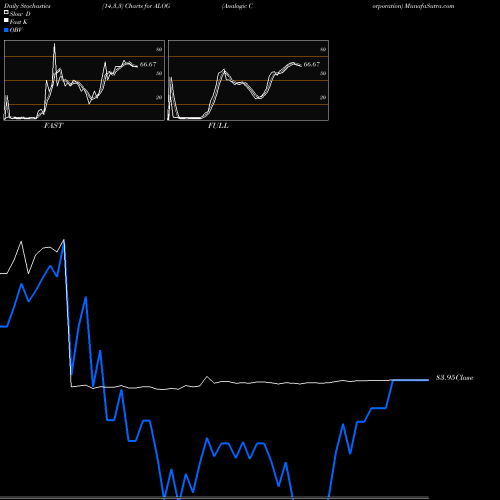The image size is (500, 500).
Task: Select the FAST stochastic chart label
Action: [53, 126]
